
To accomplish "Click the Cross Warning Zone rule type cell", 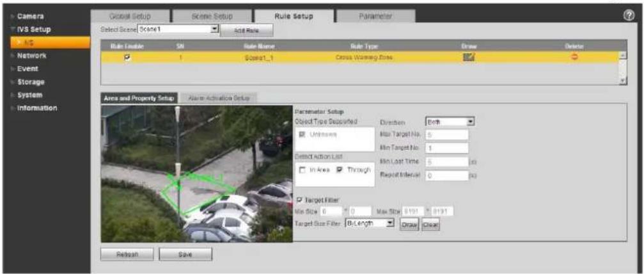I will pos(364,58).
